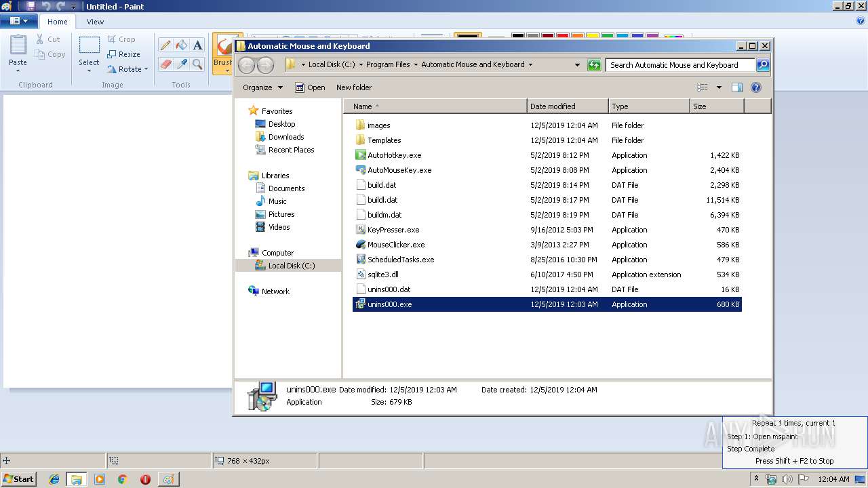Select the sqlite3.dll file
Image resolution: width=868 pixels, height=488 pixels.
[x=547, y=274]
